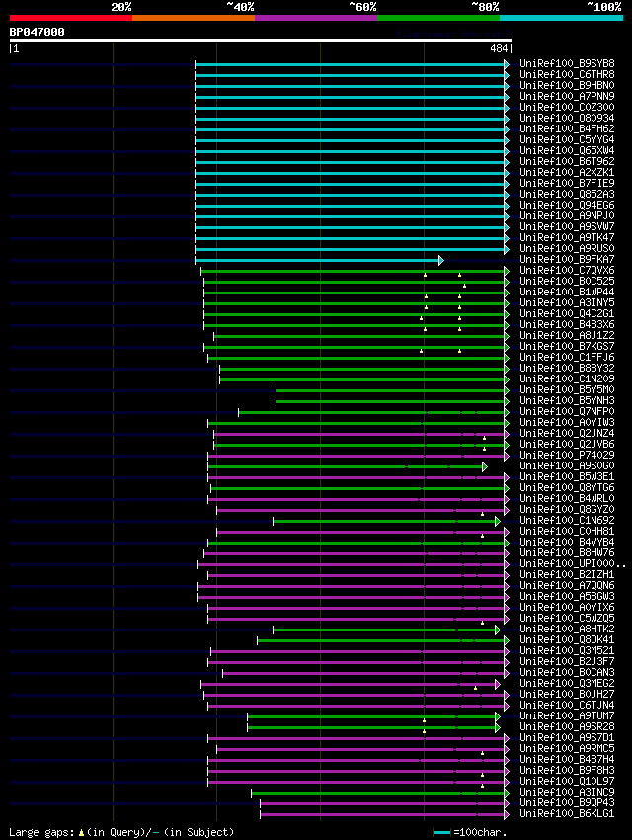Select hit label UniRef100_P74029

click(567, 455)
